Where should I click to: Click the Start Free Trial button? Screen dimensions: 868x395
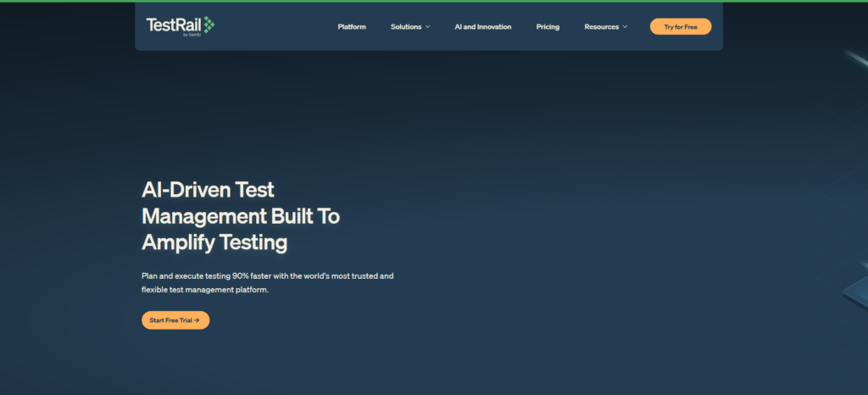pyautogui.click(x=175, y=320)
